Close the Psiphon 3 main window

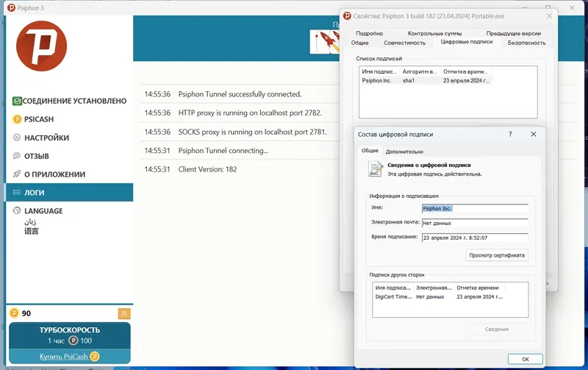573,7
